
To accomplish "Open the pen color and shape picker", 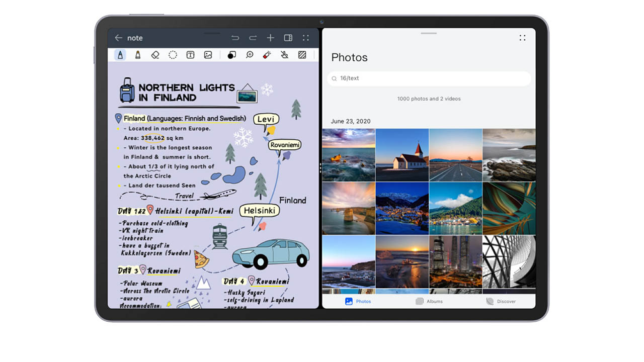I will (231, 55).
